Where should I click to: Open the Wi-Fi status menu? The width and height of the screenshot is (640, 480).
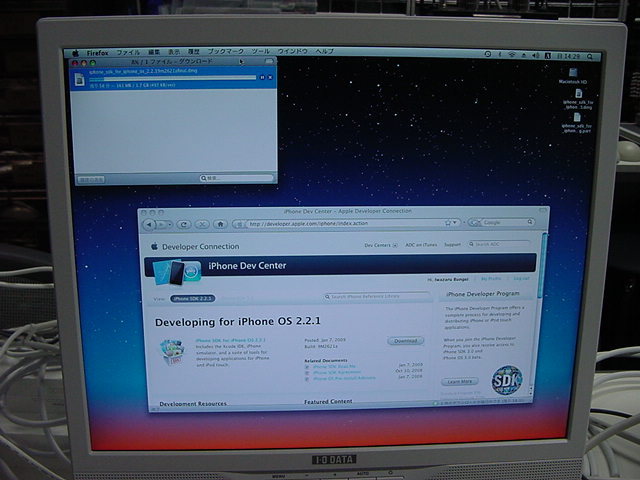click(511, 54)
